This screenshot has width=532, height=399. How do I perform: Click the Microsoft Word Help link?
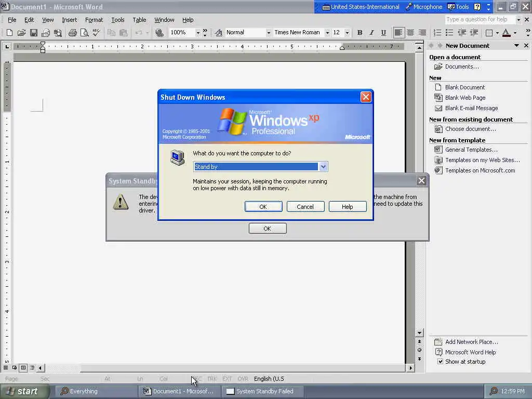[470, 352]
